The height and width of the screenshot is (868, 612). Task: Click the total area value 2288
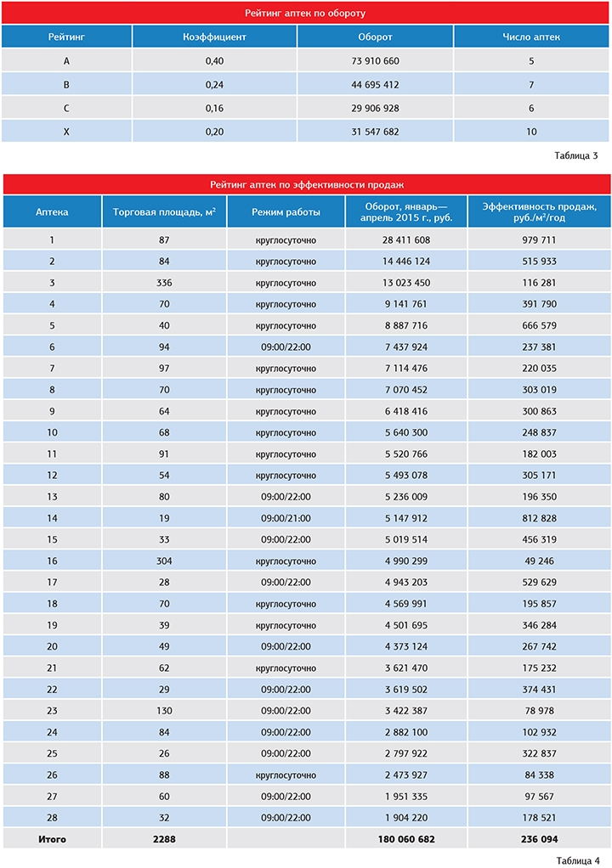(x=164, y=839)
